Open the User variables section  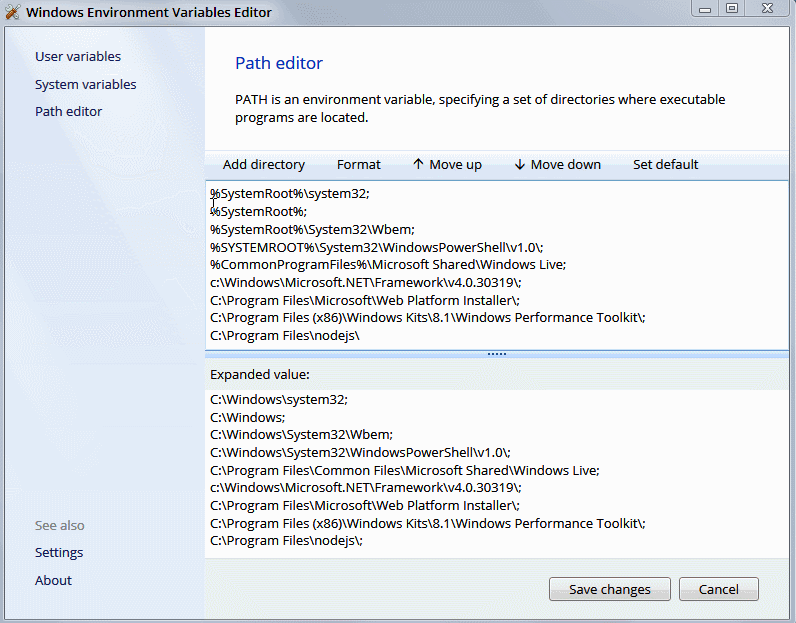click(78, 56)
